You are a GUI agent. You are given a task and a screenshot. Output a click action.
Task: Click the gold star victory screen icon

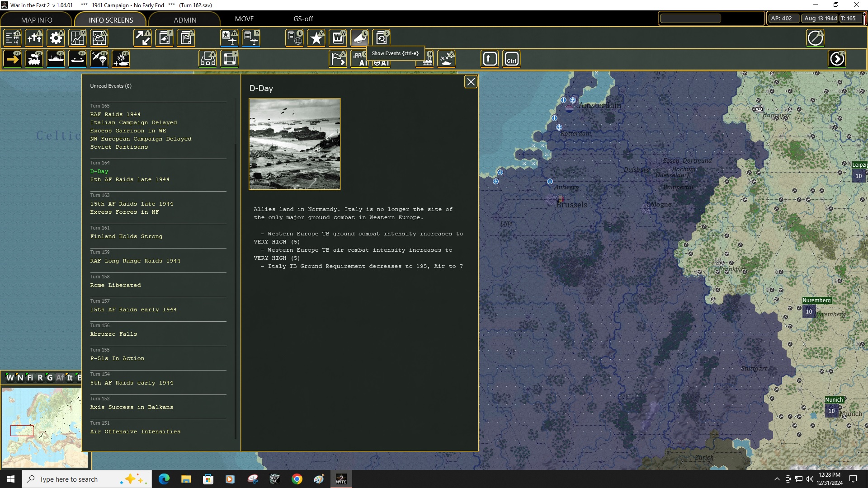316,38
